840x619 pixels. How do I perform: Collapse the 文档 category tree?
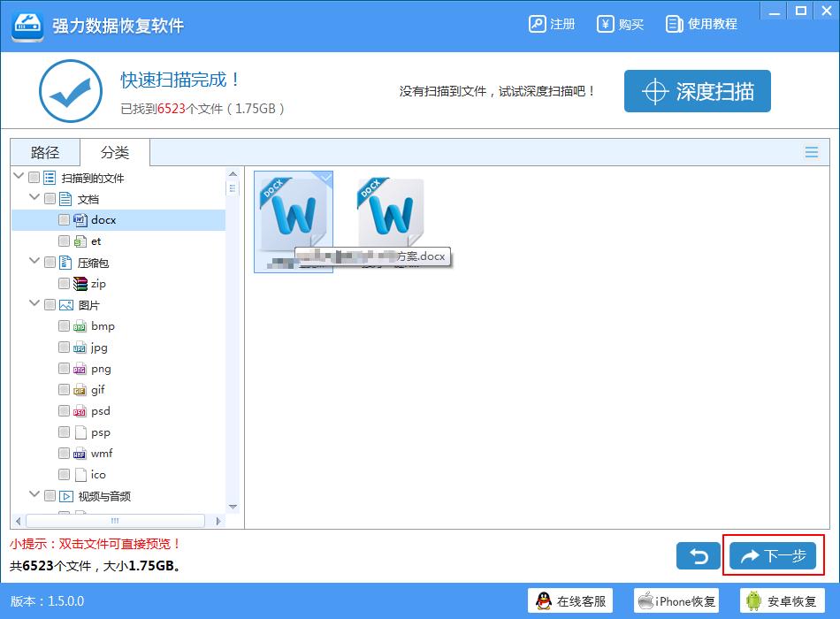coord(34,198)
